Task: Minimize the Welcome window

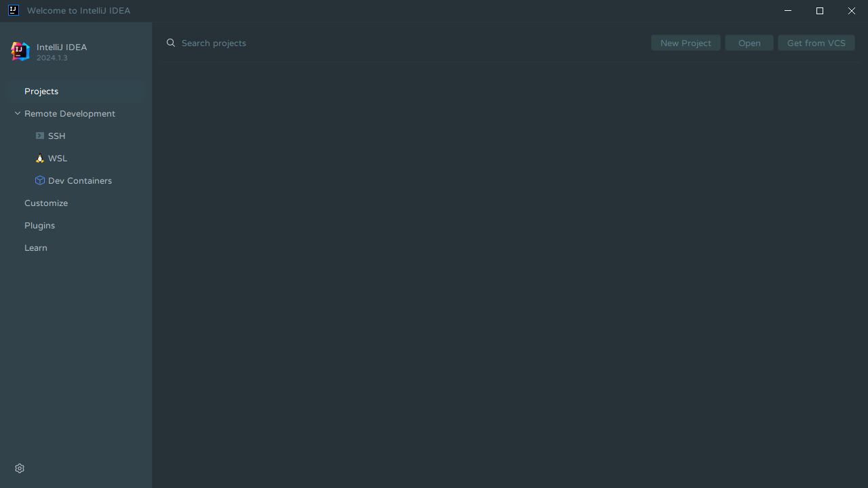Action: (x=787, y=11)
